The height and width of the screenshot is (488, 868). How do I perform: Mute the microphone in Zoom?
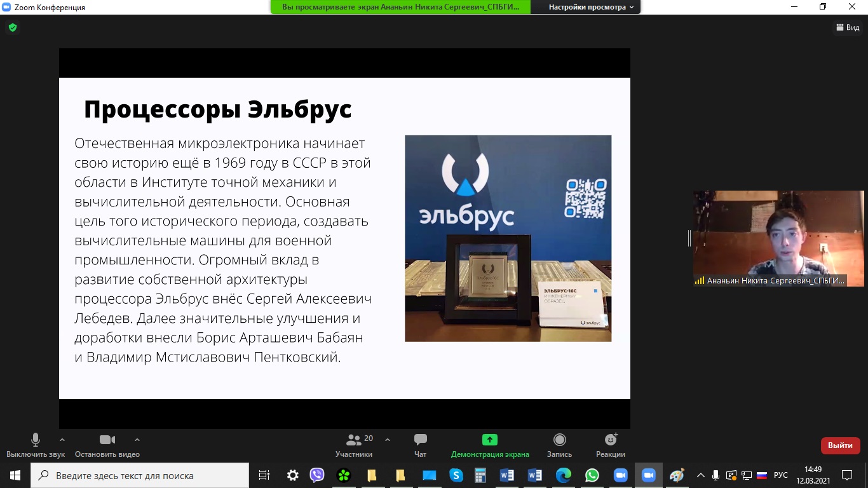(36, 445)
